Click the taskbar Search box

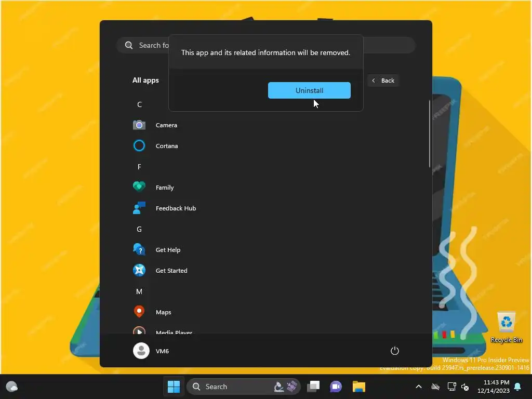tap(243, 387)
